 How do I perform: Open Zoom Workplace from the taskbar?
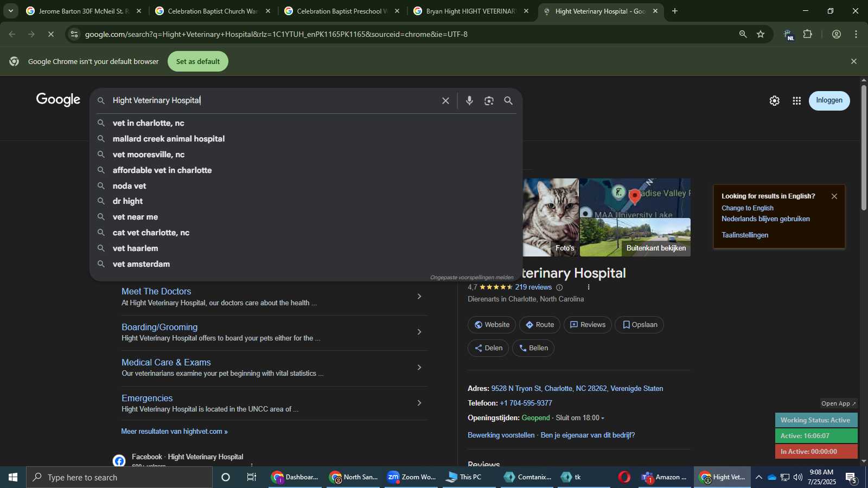coord(412,477)
